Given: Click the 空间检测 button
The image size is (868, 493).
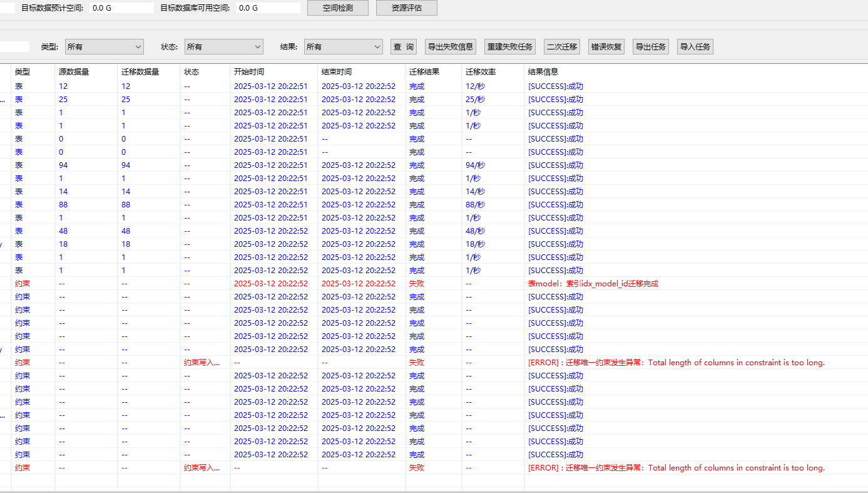Looking at the screenshot, I should pyautogui.click(x=337, y=8).
